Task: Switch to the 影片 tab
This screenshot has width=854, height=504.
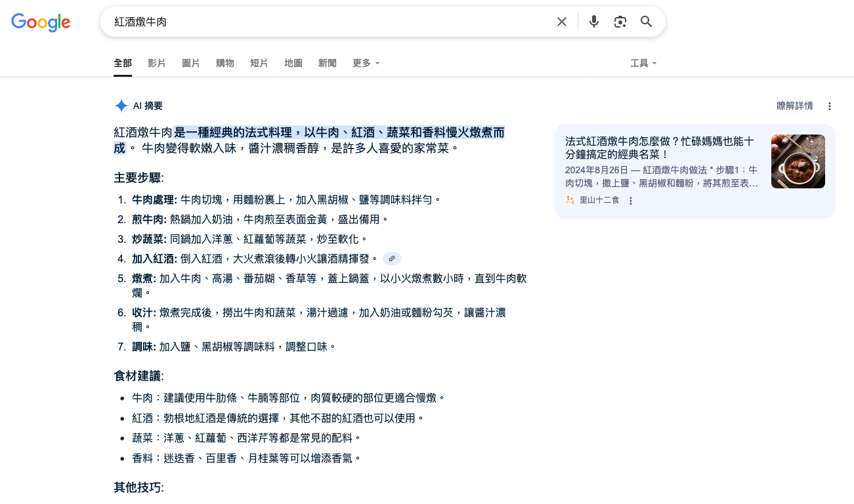Action: (x=157, y=63)
